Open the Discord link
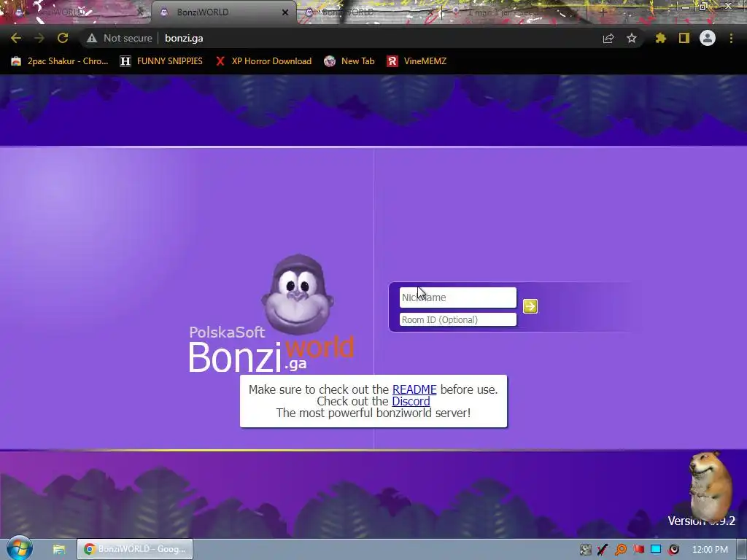 tap(411, 402)
